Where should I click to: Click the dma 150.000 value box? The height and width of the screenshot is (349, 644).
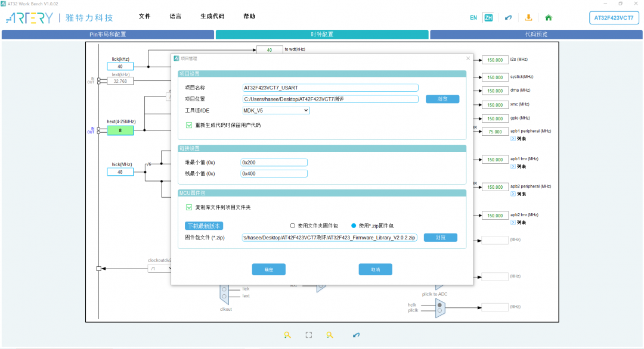click(495, 91)
